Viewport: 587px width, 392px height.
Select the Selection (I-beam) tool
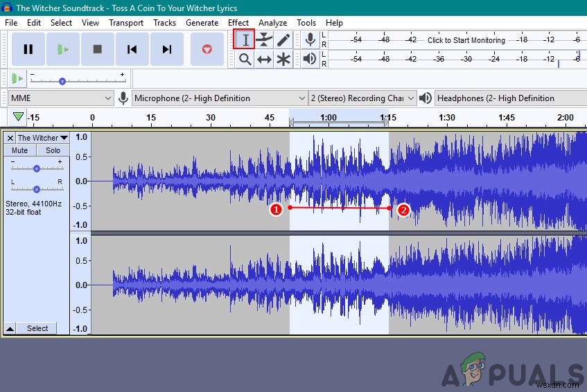245,39
